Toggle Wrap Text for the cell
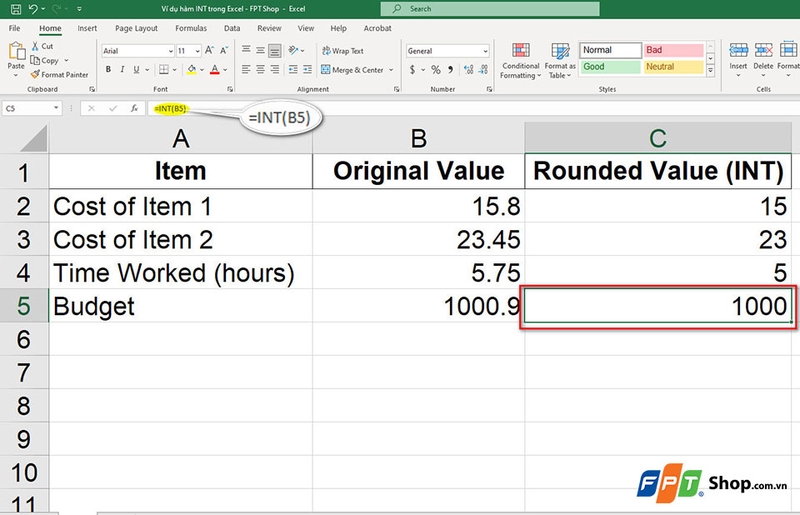The height and width of the screenshot is (515, 800). tap(342, 51)
